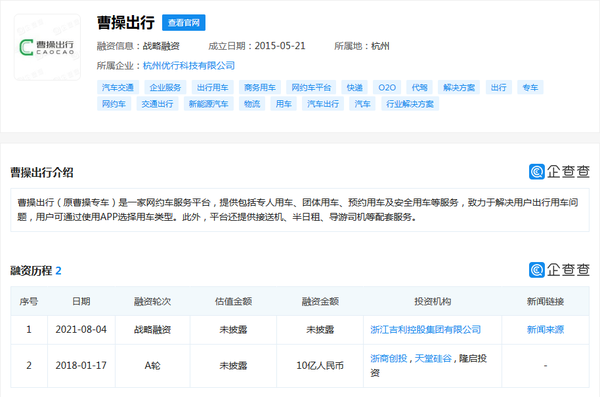This screenshot has width=600, height=397.
Task: Click the 融资金额 column header
Action: coord(320,302)
